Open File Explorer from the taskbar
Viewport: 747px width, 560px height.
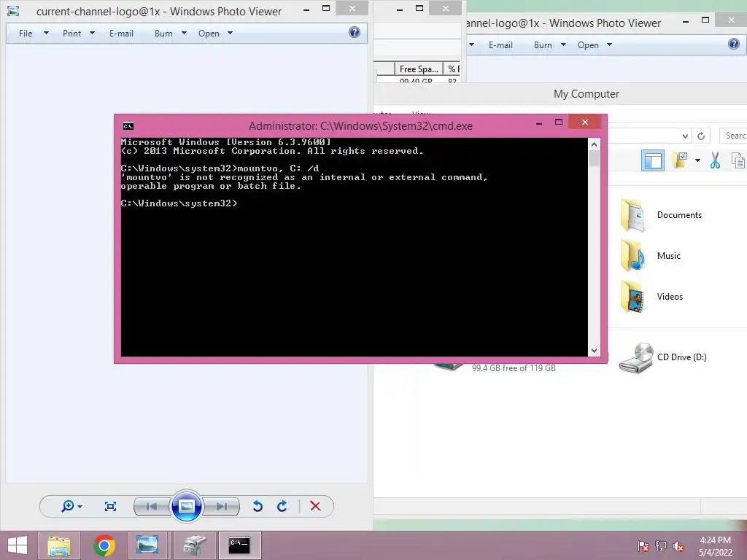pos(58,545)
